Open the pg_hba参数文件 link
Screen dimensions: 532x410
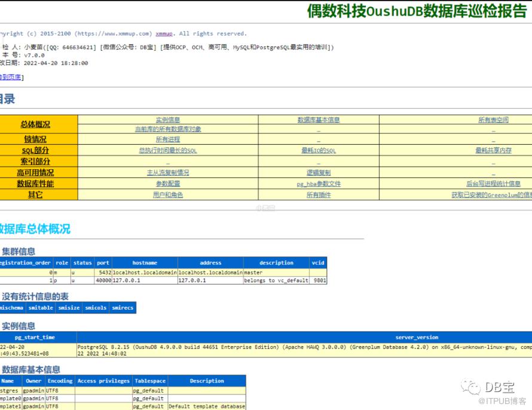click(319, 184)
